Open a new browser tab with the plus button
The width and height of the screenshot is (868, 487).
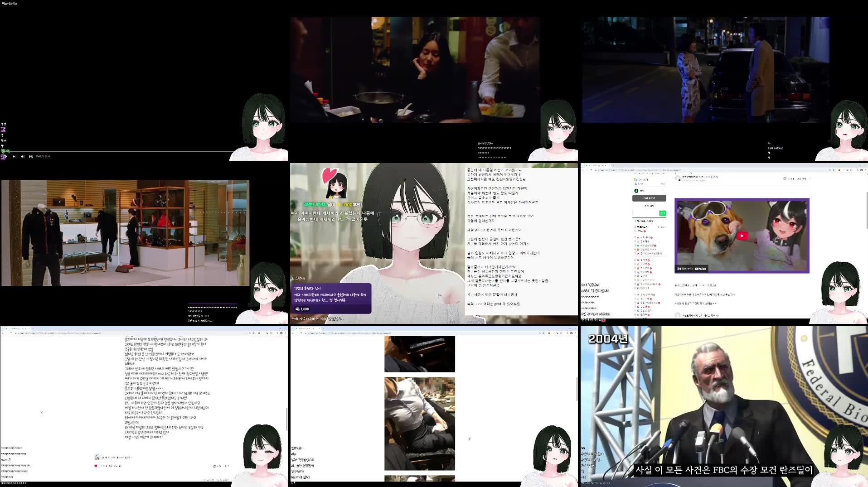pyautogui.click(x=613, y=167)
